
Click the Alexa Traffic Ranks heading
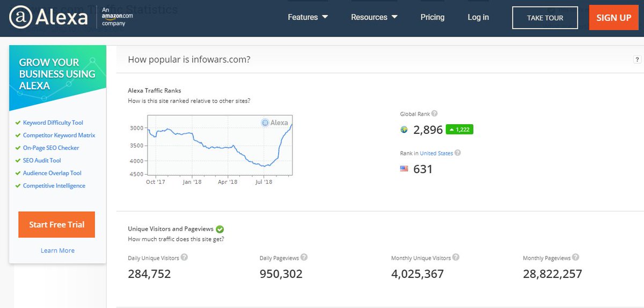155,90
